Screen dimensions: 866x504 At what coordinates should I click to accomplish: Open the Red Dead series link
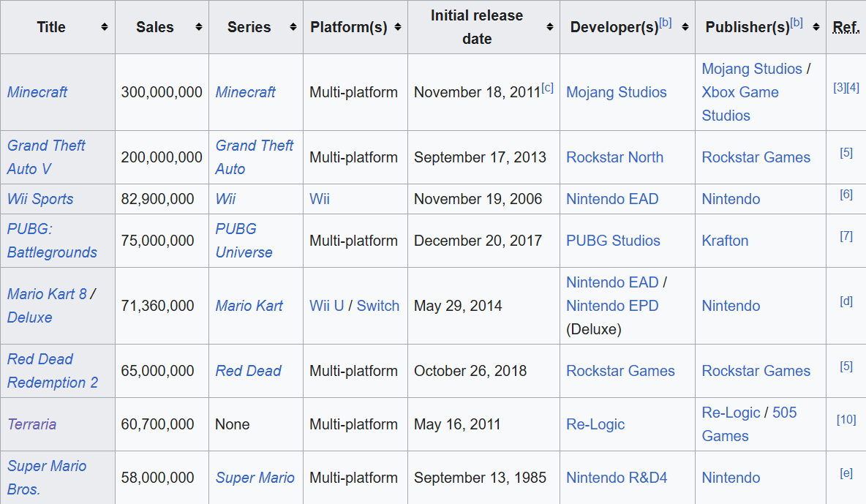tap(249, 371)
